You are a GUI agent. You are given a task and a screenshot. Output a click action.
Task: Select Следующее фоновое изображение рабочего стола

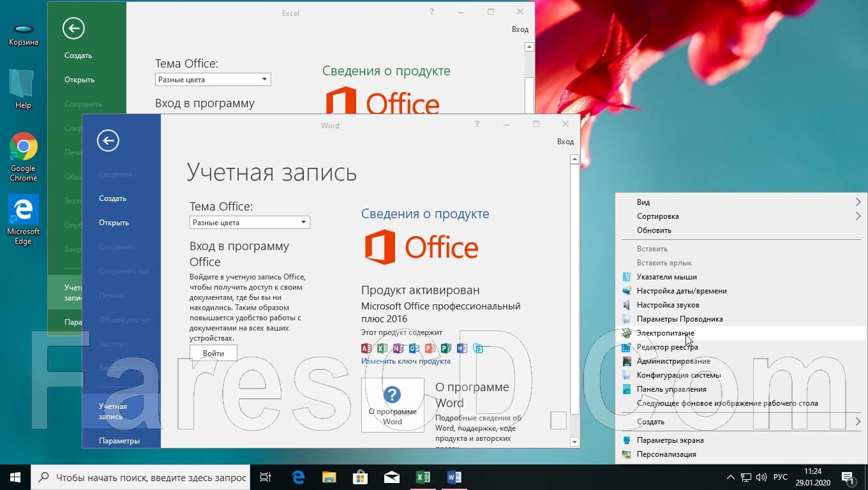click(741, 403)
